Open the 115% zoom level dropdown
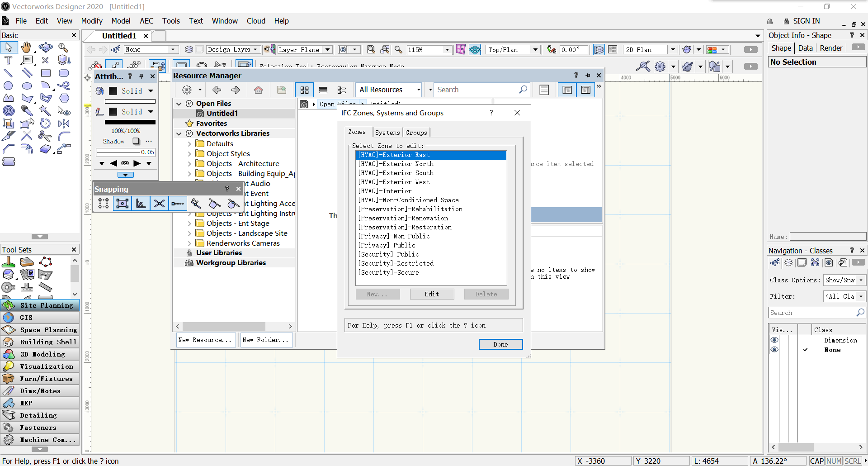The image size is (868, 466). click(x=447, y=50)
